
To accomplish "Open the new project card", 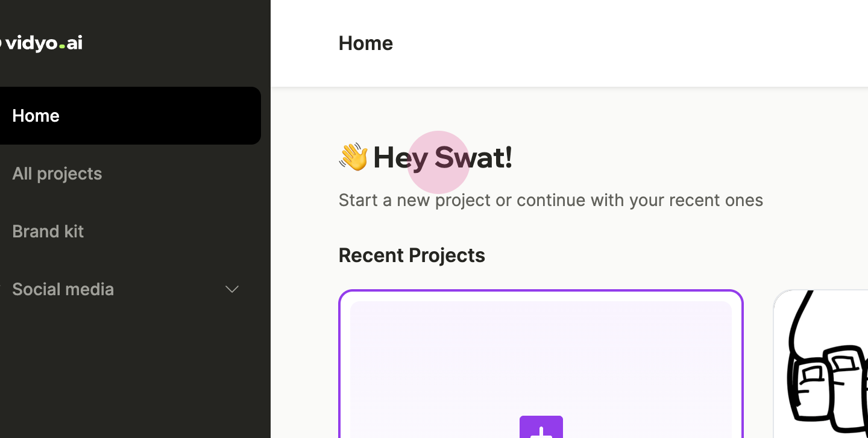I will pos(541,364).
